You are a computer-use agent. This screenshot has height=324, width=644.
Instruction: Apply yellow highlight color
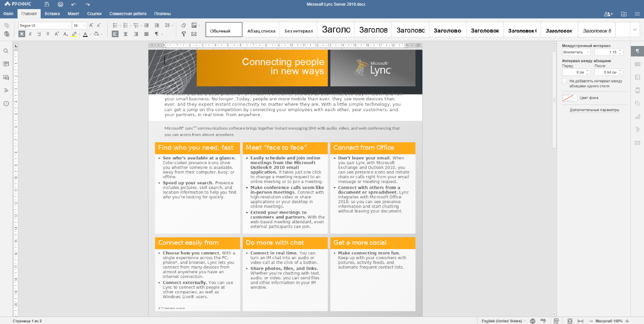point(74,34)
